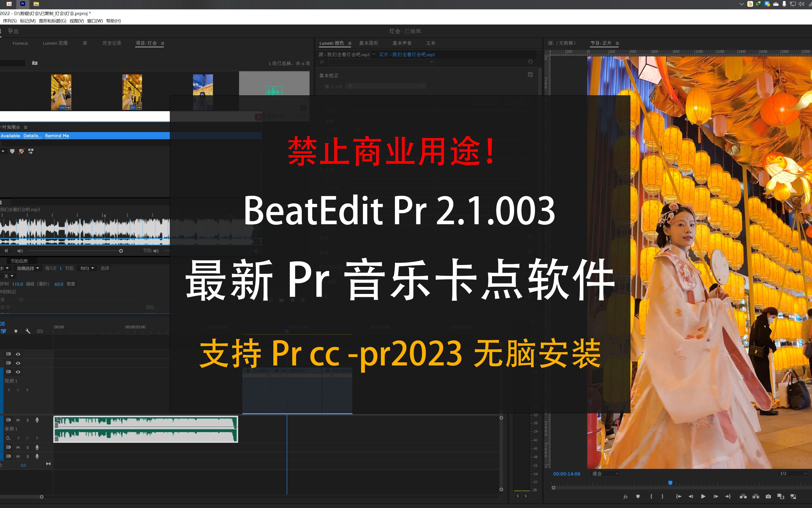This screenshot has height=508, width=812.
Task: Add a marker using the marker icon in program monitor
Action: tap(638, 496)
